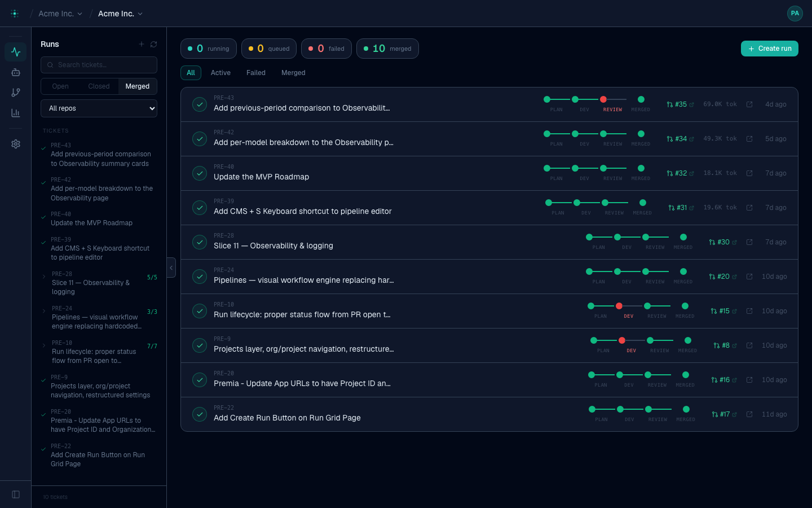Image resolution: width=812 pixels, height=508 pixels.
Task: Open the settings gear icon in sidebar
Action: pos(16,144)
